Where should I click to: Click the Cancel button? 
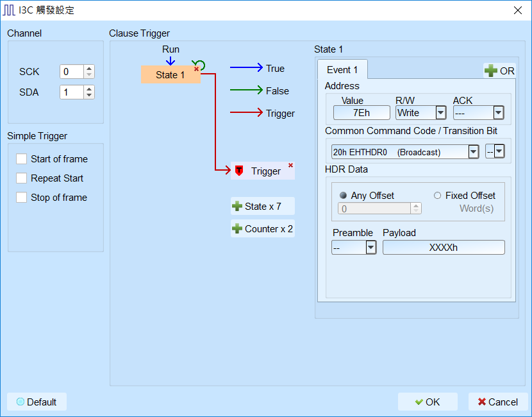(x=498, y=402)
